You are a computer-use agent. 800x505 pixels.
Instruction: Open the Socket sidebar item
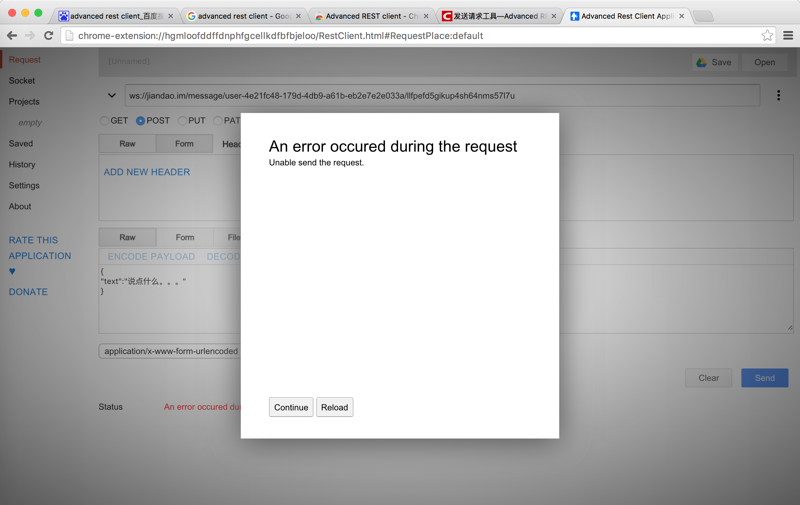[22, 81]
